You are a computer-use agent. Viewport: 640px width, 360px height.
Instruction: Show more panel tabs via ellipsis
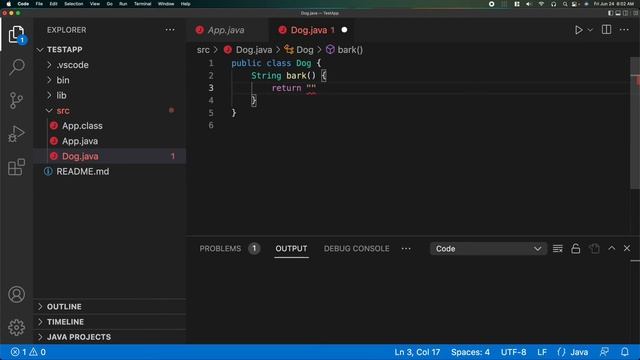[406, 249]
